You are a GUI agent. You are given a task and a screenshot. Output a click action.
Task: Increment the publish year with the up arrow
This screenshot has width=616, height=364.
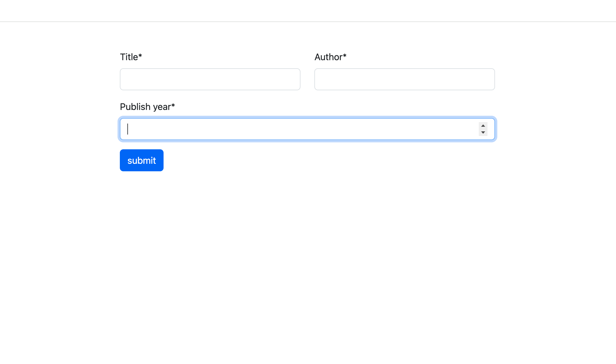[x=483, y=126]
